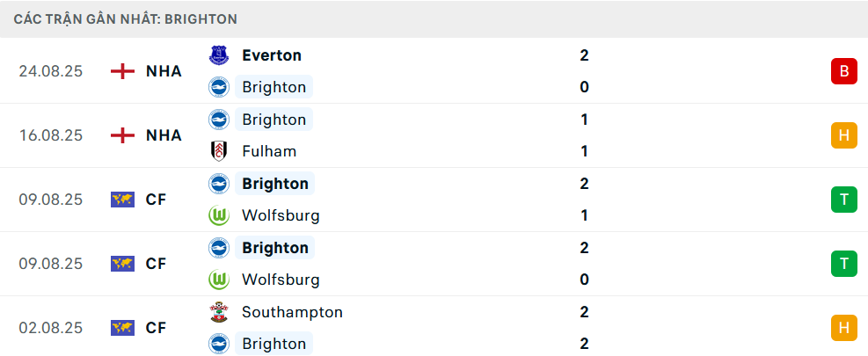The image size is (868, 356).
Task: Click the world map CF icon on 02.08.25
Action: [122, 328]
